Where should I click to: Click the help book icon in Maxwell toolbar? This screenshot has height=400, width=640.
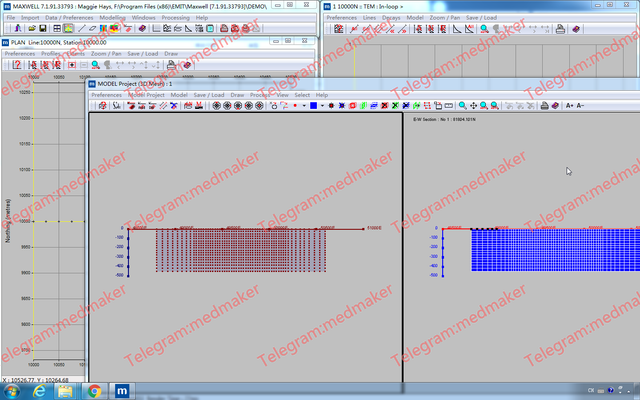coord(142,29)
